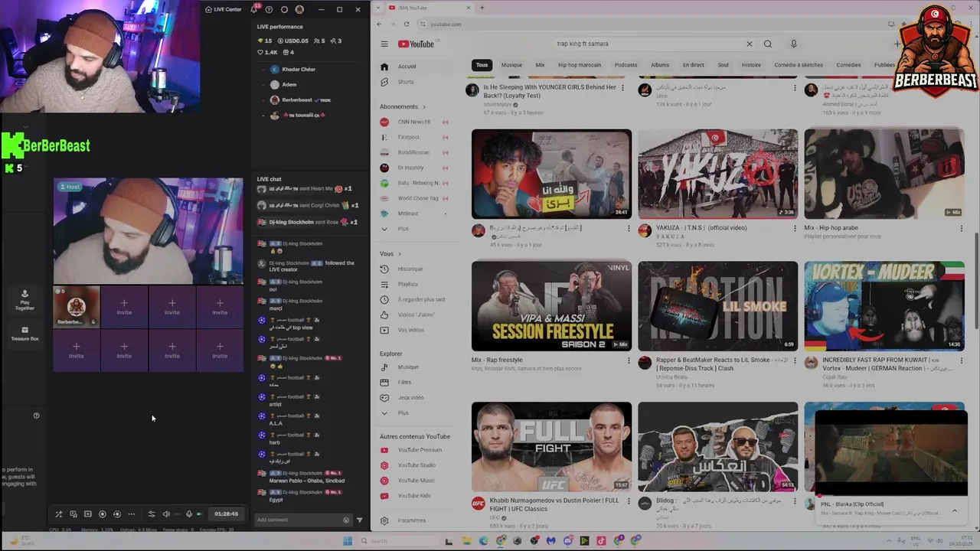
Task: Open the profile avatar in TikTok Studio header
Action: [x=299, y=9]
